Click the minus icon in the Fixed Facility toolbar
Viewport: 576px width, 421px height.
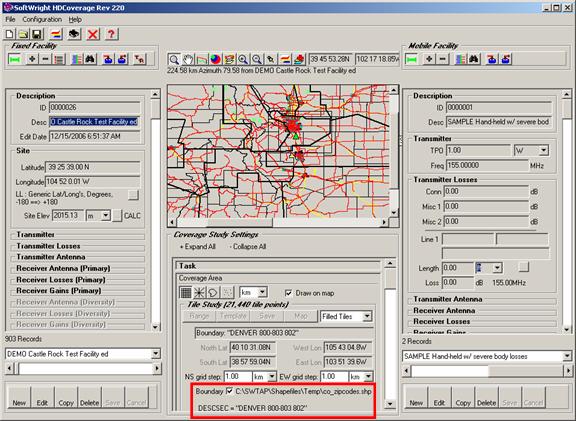(45, 59)
